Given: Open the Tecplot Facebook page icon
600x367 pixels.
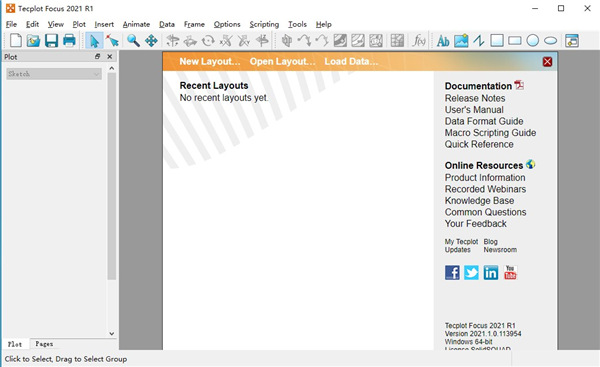Looking at the screenshot, I should pyautogui.click(x=452, y=273).
